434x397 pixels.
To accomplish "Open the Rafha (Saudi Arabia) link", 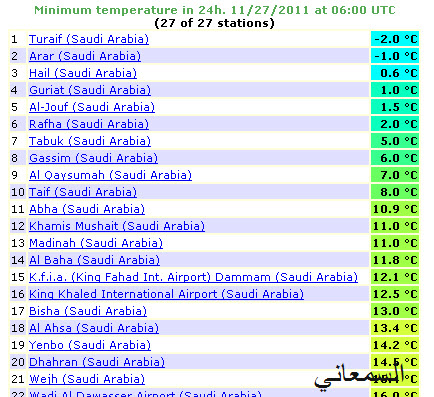I will click(x=89, y=124).
